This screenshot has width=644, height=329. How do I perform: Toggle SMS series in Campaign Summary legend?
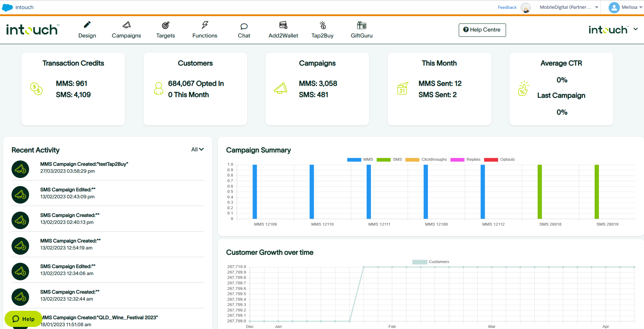[x=383, y=160]
